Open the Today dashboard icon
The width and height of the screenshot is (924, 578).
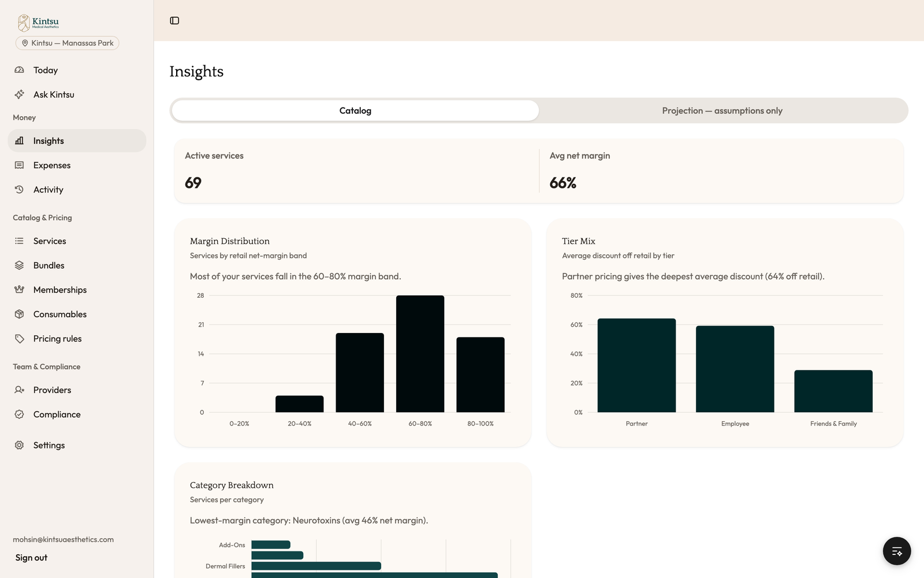click(x=19, y=70)
